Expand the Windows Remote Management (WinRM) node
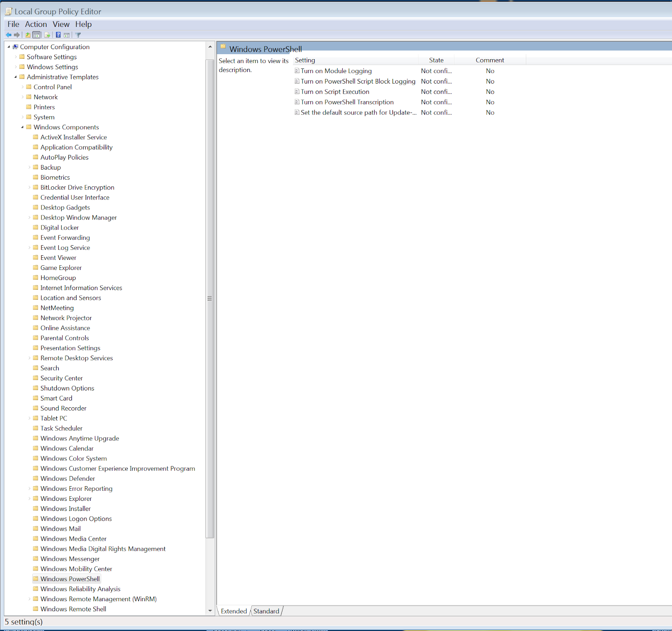Viewport: 672px width, 631px height. (x=29, y=599)
